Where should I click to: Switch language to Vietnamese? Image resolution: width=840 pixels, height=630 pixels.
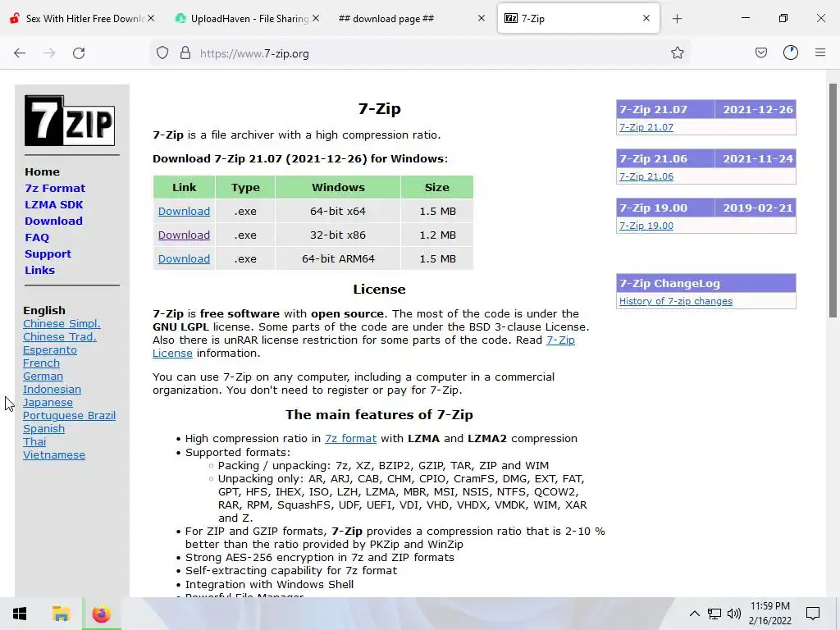coord(54,454)
